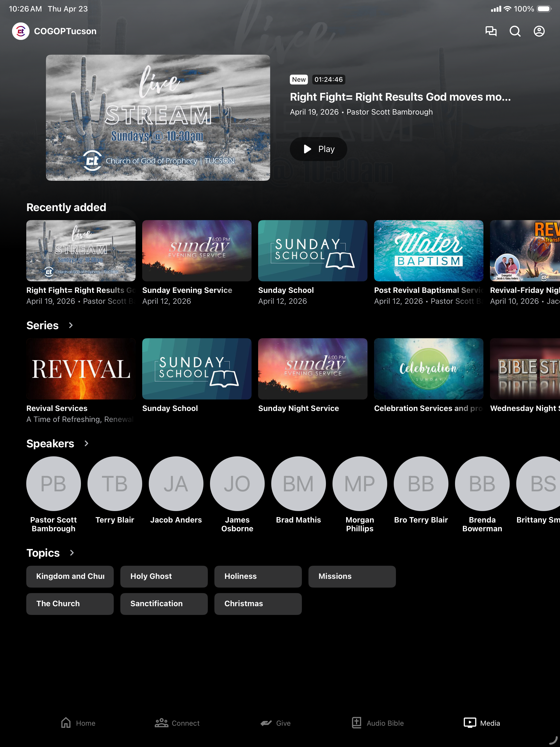Screen dimensions: 560x747
Task: Open Post Revival Baptismal Service title
Action: tap(428, 290)
